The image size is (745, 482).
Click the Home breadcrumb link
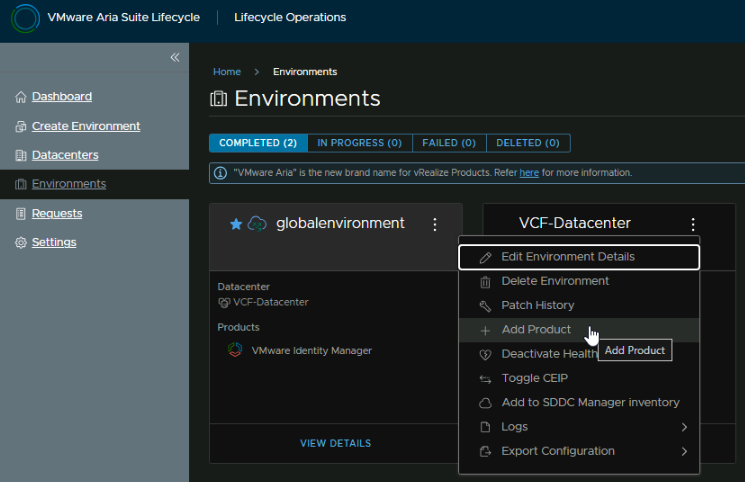coord(227,72)
